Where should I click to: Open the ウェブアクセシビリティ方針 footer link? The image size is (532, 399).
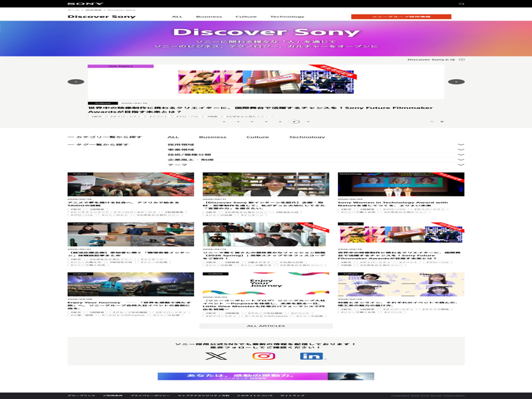[203, 396]
